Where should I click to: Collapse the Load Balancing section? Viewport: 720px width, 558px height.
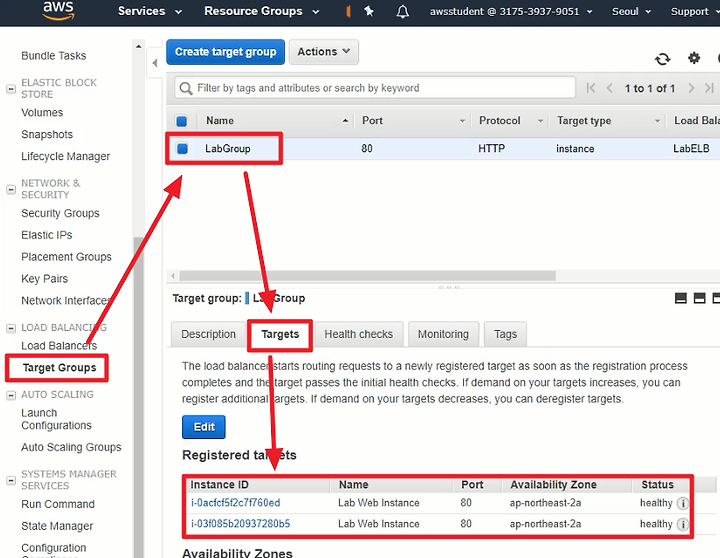click(11, 328)
